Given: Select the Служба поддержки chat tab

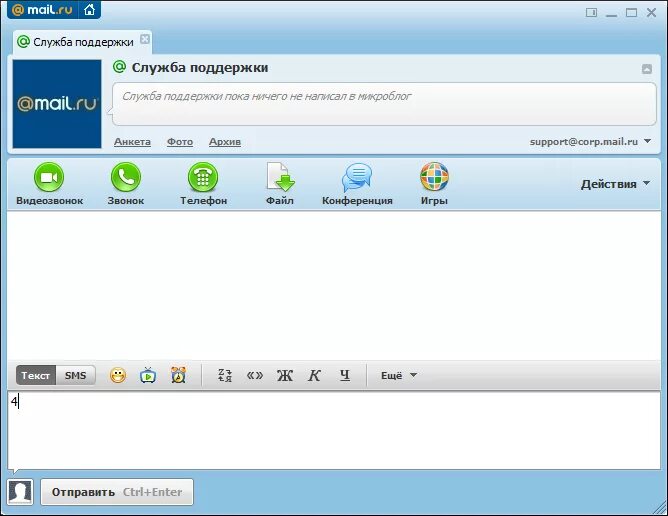Looking at the screenshot, I should [82, 42].
